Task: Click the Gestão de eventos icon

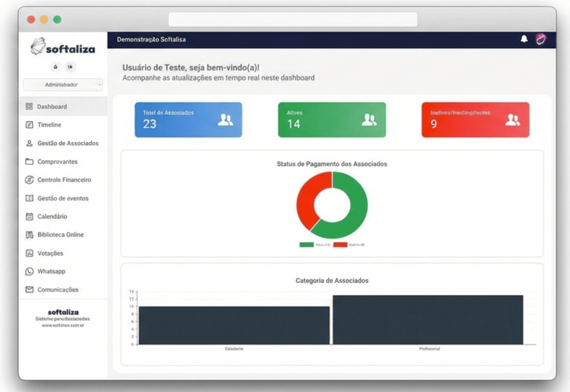Action: [x=29, y=198]
